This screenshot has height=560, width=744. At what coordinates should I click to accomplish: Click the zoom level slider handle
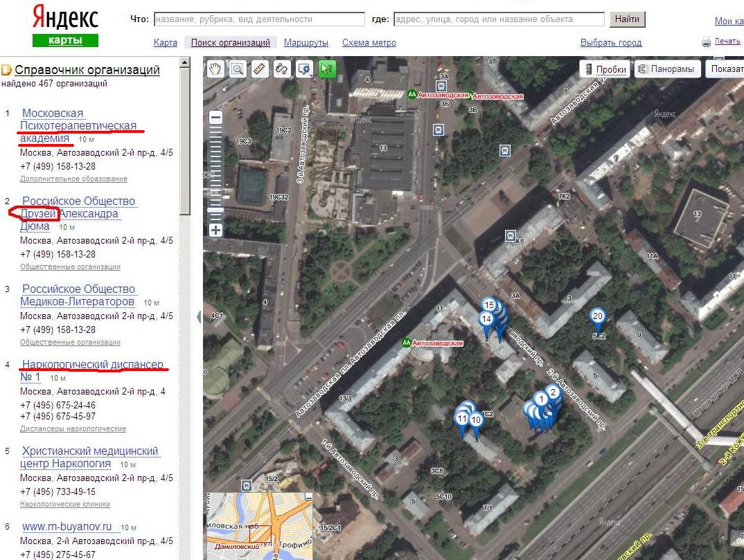[215, 210]
